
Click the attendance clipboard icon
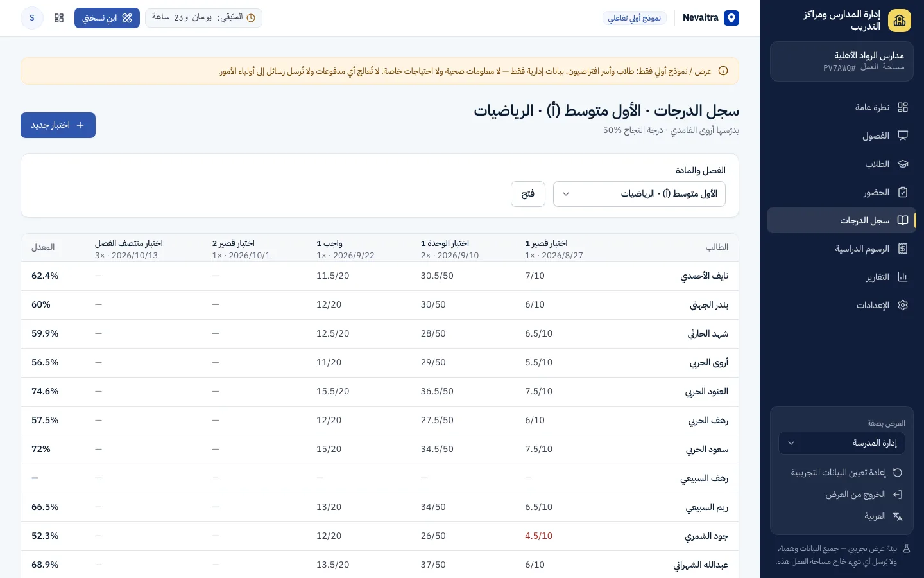click(x=903, y=192)
